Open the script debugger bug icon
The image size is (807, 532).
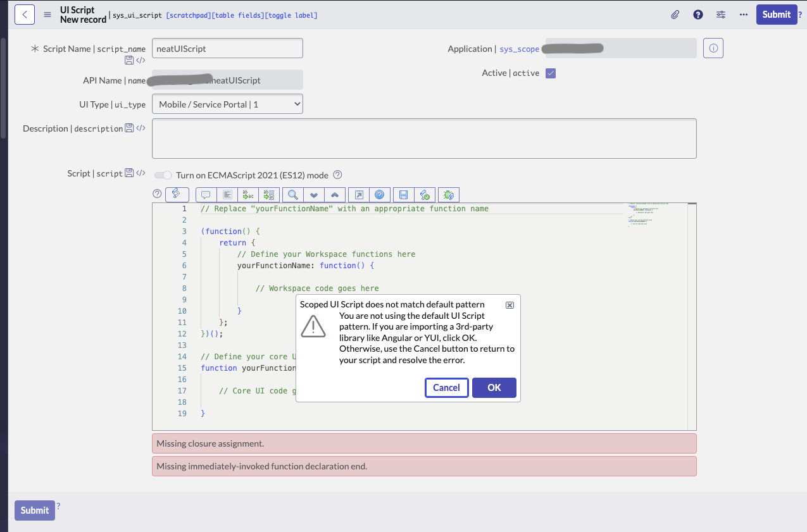(x=448, y=194)
